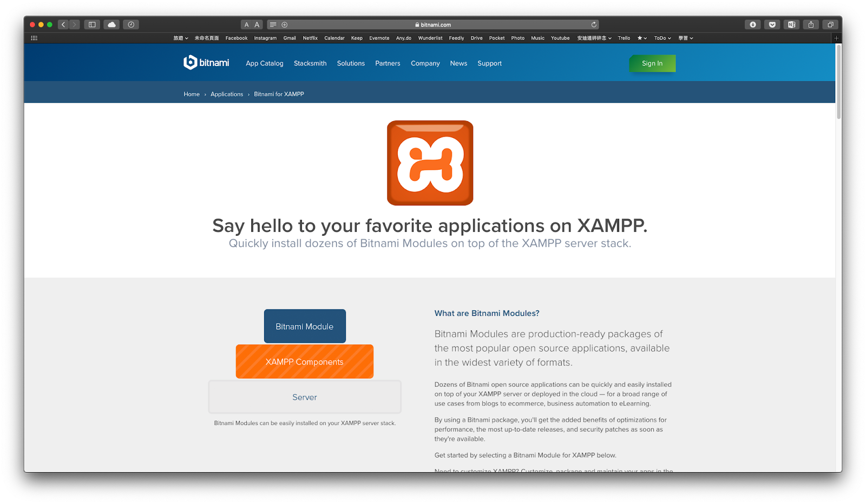Click the Bitnami logo
The height and width of the screenshot is (504, 866).
(206, 63)
